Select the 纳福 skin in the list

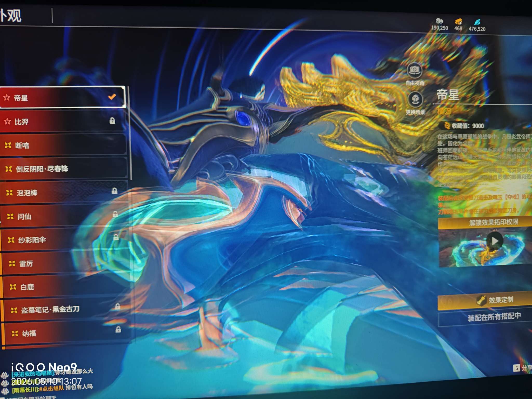click(68, 333)
